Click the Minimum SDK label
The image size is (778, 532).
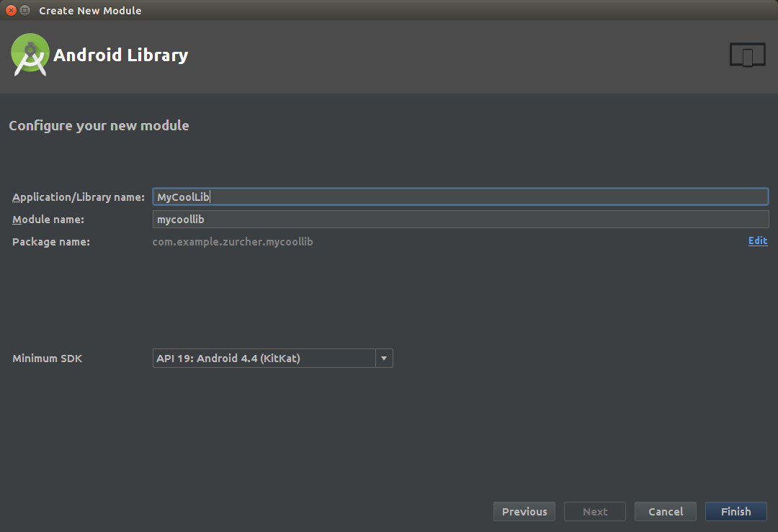47,358
